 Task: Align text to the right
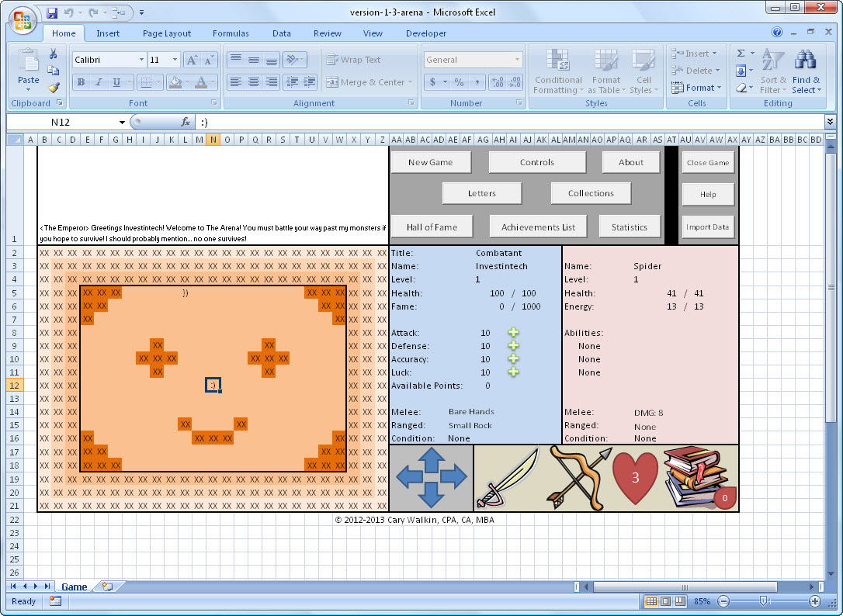[x=272, y=82]
